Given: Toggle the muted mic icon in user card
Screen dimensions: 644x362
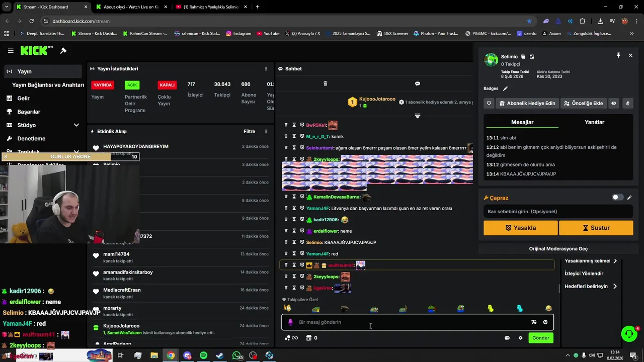Looking at the screenshot, I should pyautogui.click(x=627, y=103).
